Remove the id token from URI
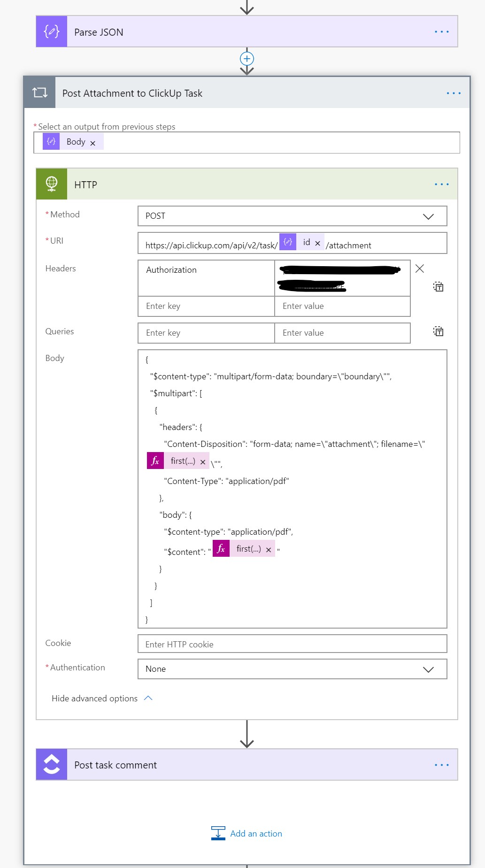485x868 pixels. 317,243
